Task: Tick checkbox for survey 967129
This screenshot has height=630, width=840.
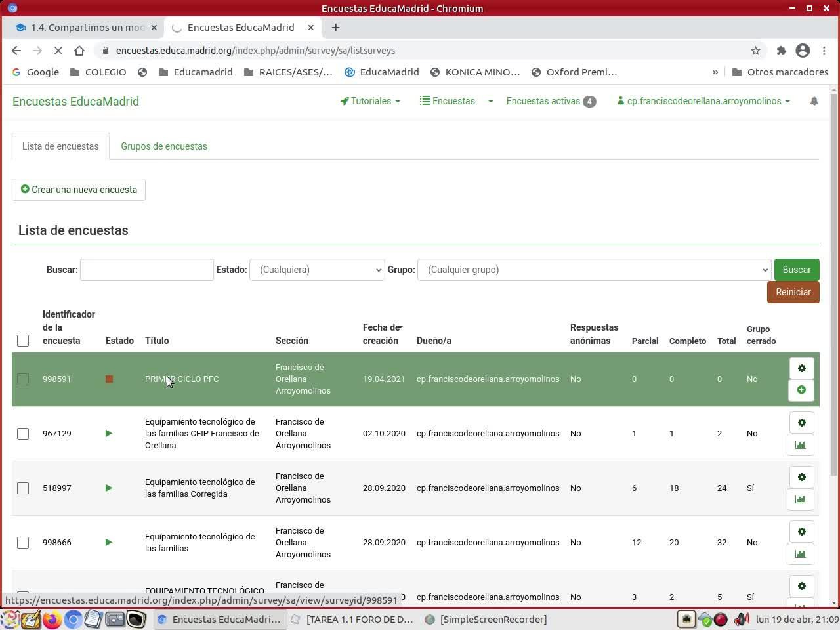Action: (23, 434)
